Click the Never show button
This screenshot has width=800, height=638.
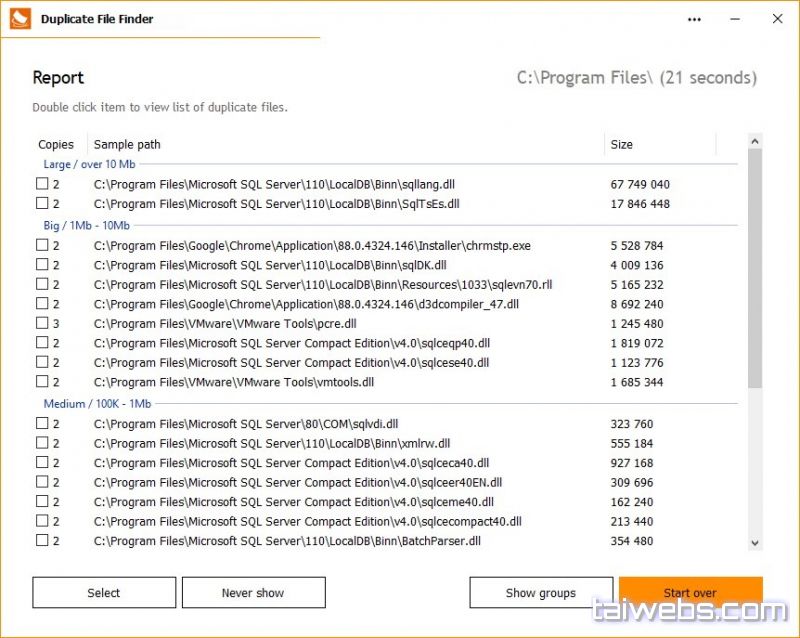(x=253, y=593)
